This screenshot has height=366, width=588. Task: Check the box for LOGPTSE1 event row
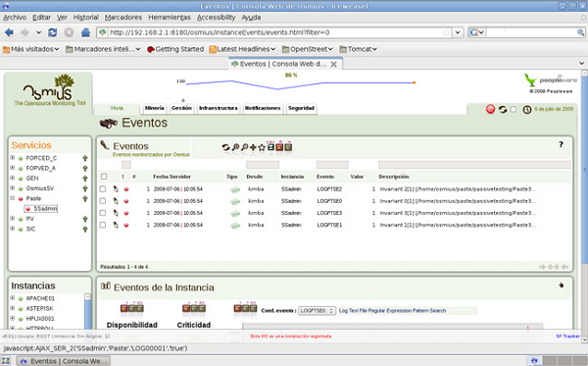click(103, 226)
